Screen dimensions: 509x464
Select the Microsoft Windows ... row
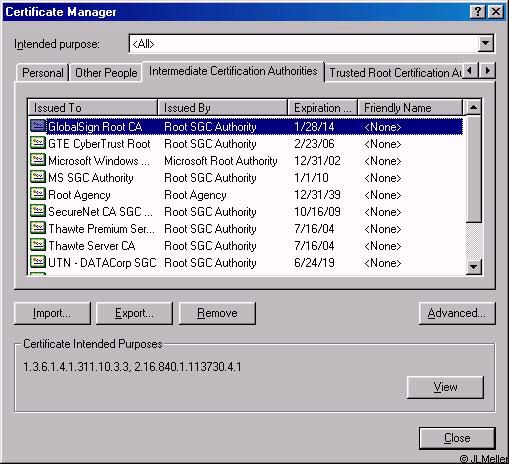click(x=246, y=160)
